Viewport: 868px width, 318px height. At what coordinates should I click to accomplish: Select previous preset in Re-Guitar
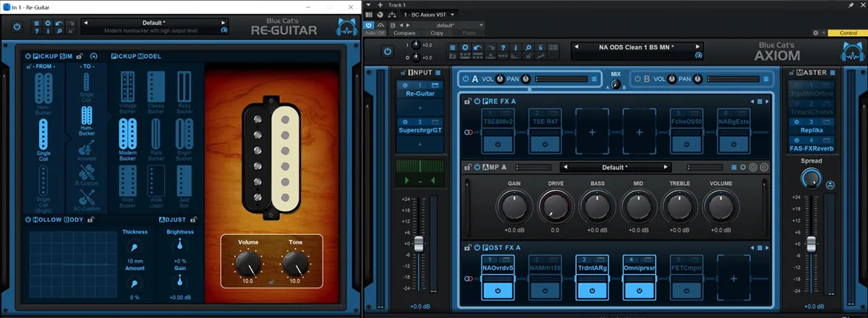coord(86,22)
